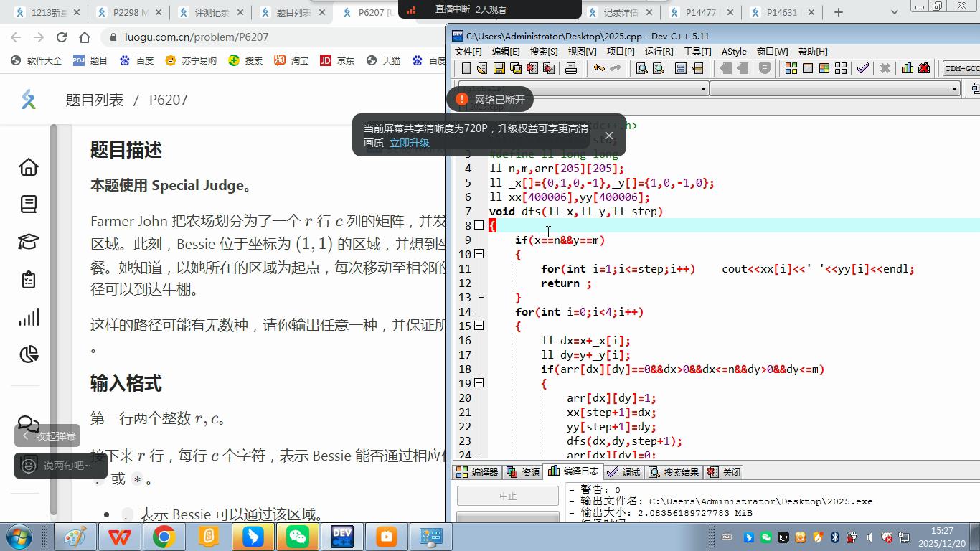Click the pie chart icon in Luogu sidebar
The height and width of the screenshot is (551, 980).
29,354
